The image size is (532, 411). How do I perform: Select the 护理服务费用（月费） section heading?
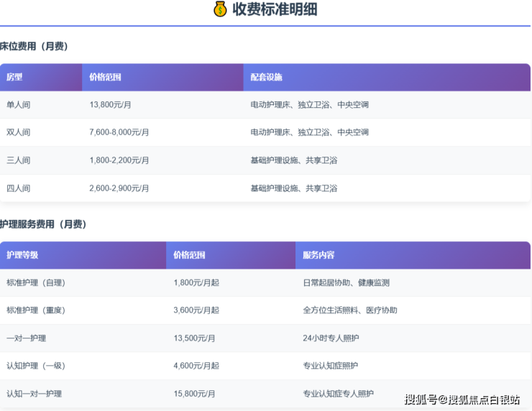tap(43, 224)
